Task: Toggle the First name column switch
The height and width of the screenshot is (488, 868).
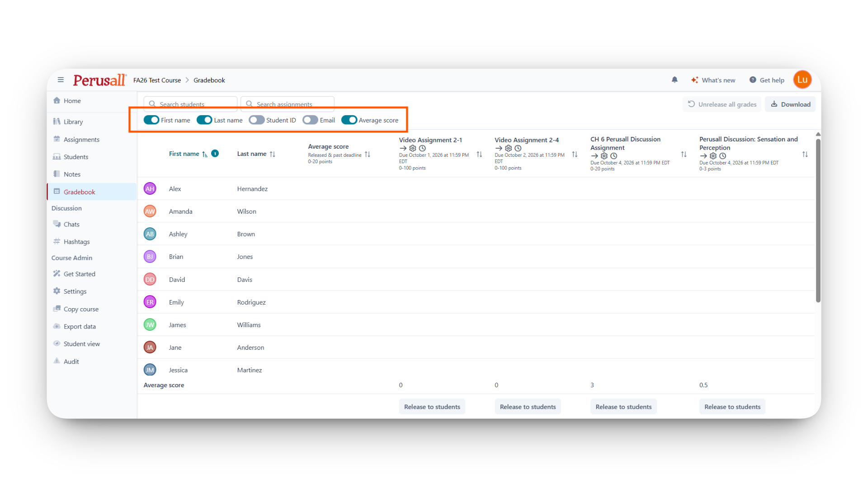Action: pyautogui.click(x=151, y=120)
